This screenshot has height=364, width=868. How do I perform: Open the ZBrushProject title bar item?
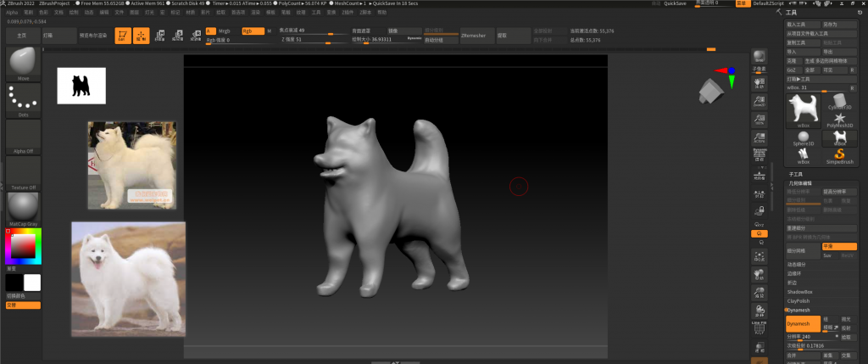(53, 3)
